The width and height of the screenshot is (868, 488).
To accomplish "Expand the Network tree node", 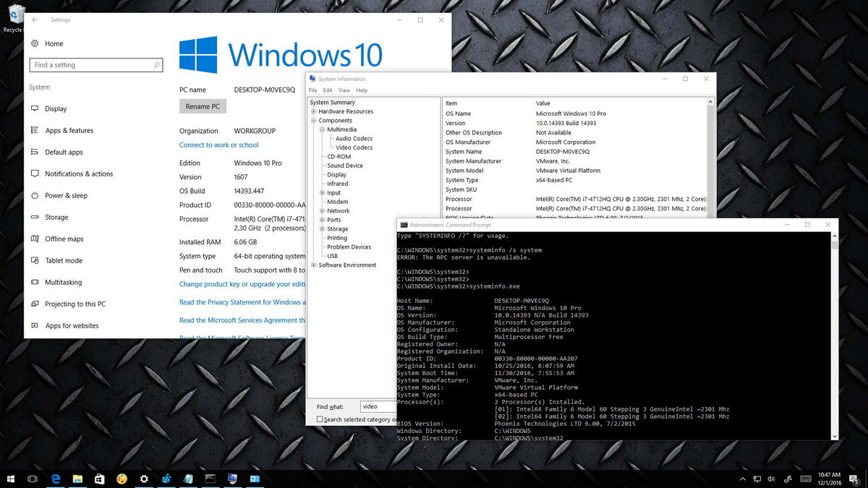I will point(322,211).
